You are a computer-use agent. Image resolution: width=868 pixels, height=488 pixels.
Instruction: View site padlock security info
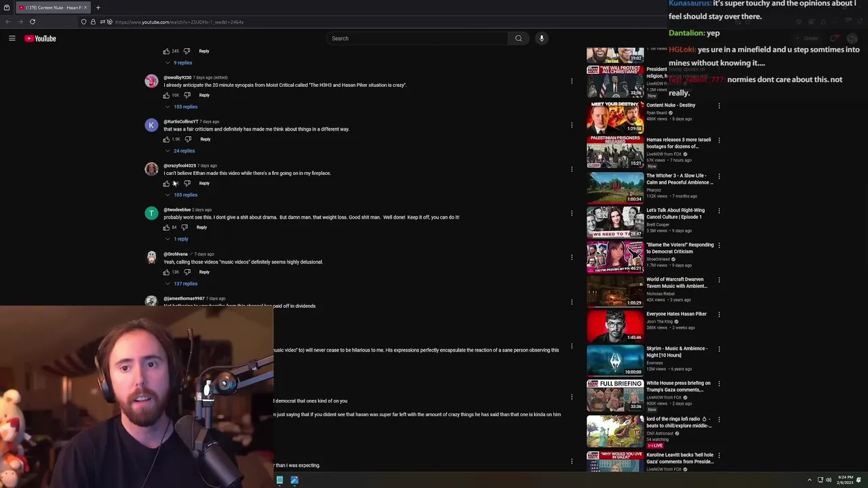pos(93,22)
